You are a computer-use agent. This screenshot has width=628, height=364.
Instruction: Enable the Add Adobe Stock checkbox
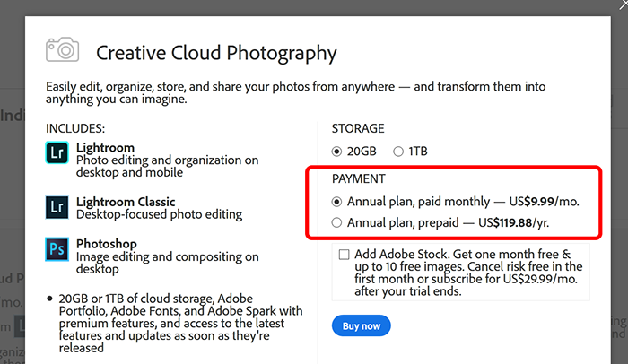344,255
